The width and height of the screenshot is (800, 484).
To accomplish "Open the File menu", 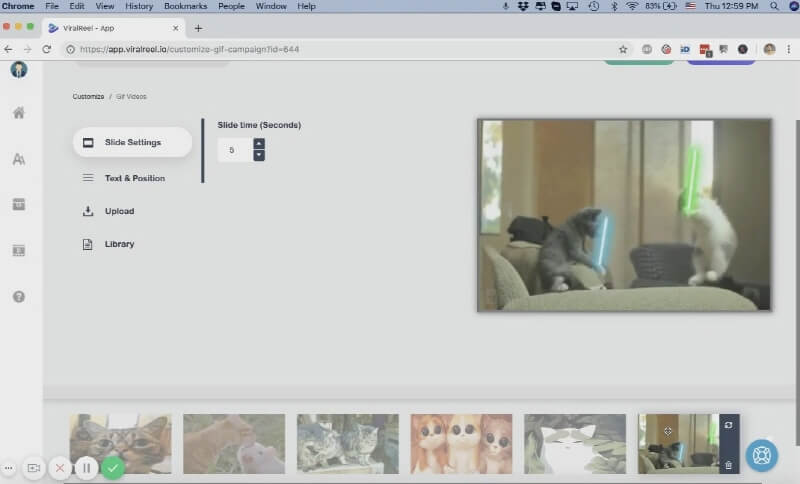I will point(52,6).
